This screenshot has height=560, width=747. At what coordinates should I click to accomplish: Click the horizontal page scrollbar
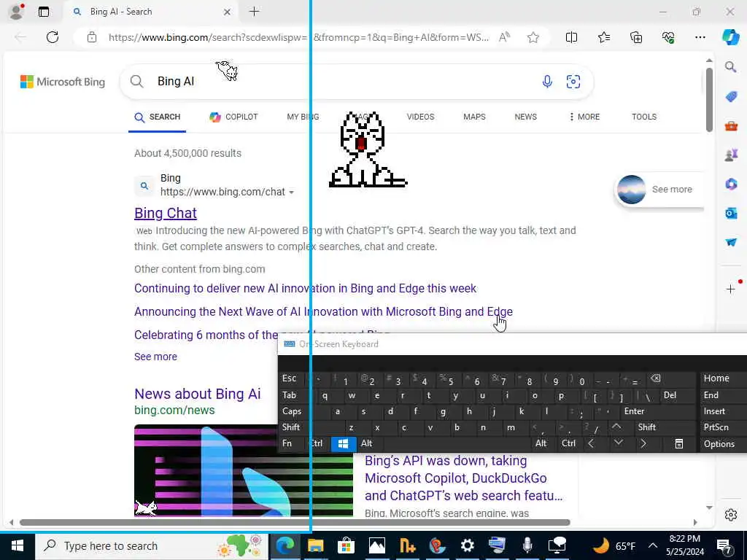295,522
